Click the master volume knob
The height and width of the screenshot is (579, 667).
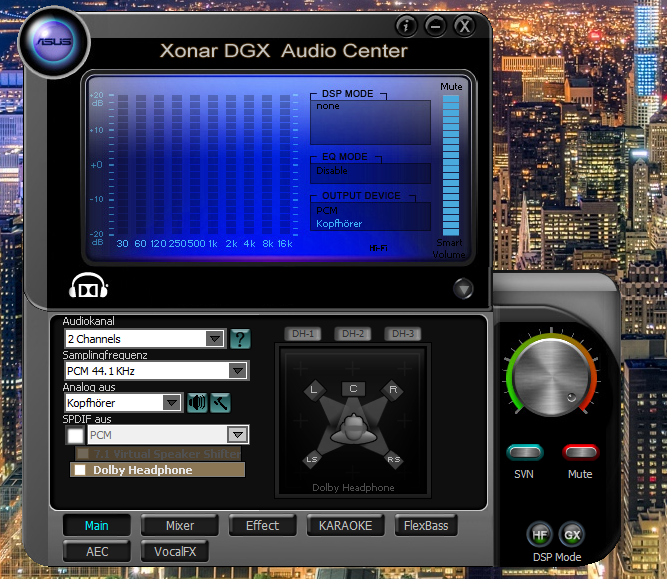click(551, 377)
